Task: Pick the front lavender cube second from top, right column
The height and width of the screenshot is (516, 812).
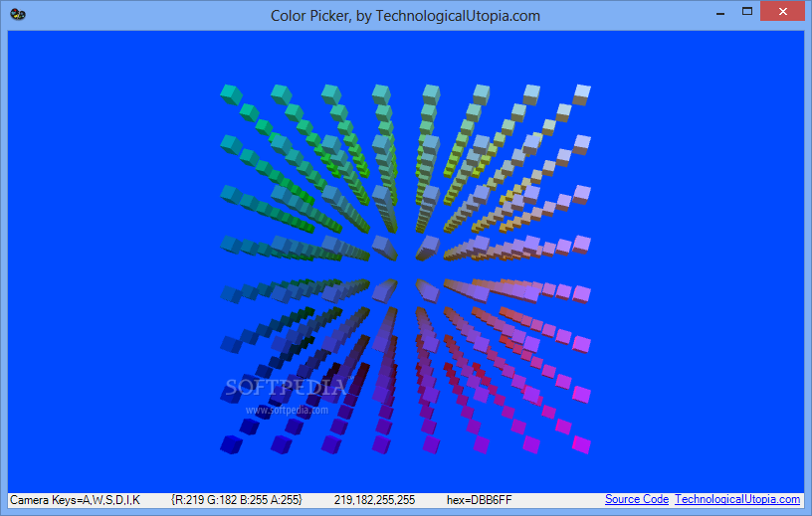Action: pyautogui.click(x=582, y=144)
